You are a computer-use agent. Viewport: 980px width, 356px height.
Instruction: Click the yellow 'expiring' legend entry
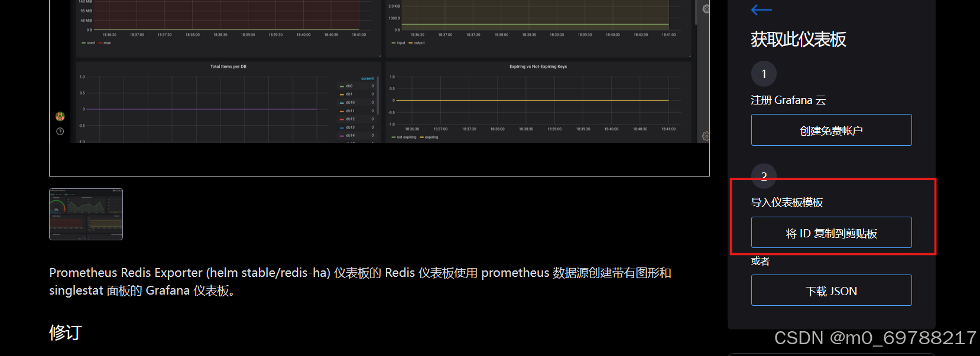click(429, 137)
